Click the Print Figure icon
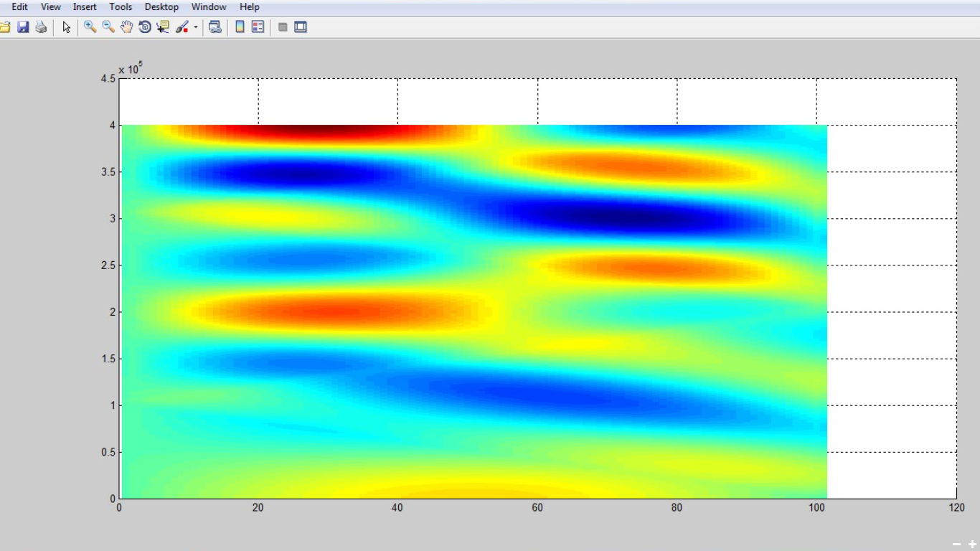The width and height of the screenshot is (980, 551). (x=41, y=27)
